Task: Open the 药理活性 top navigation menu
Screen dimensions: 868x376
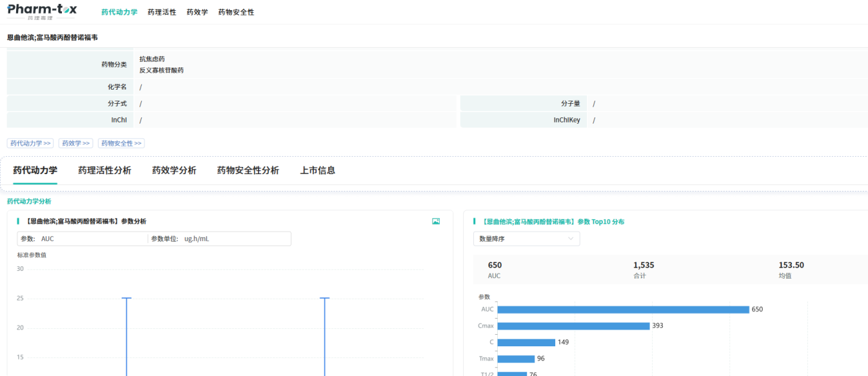Action: point(162,12)
